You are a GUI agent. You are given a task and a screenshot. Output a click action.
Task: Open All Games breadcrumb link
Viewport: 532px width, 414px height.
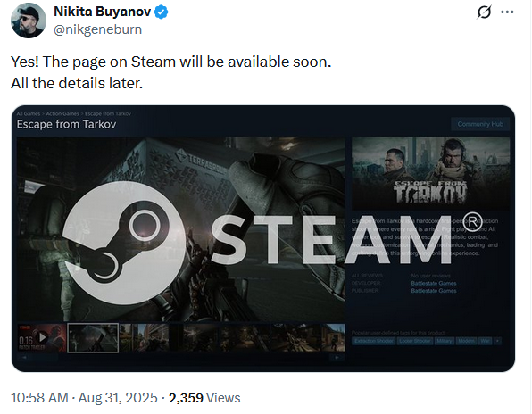[29, 113]
